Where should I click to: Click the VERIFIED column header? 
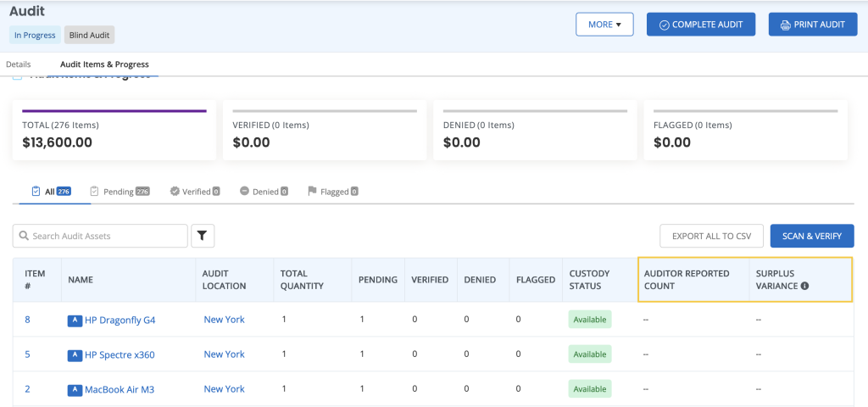pos(430,280)
